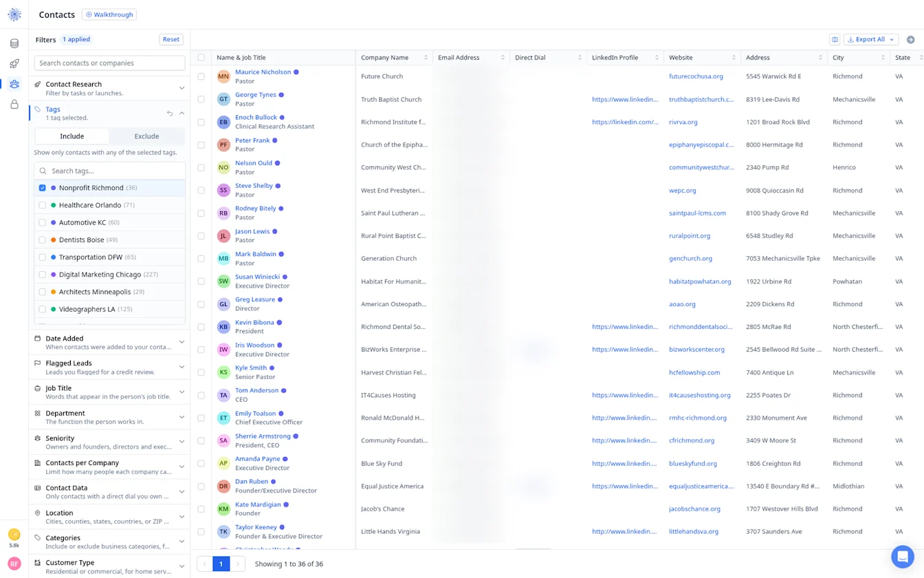
Task: Start the Walkthrough
Action: 109,14
